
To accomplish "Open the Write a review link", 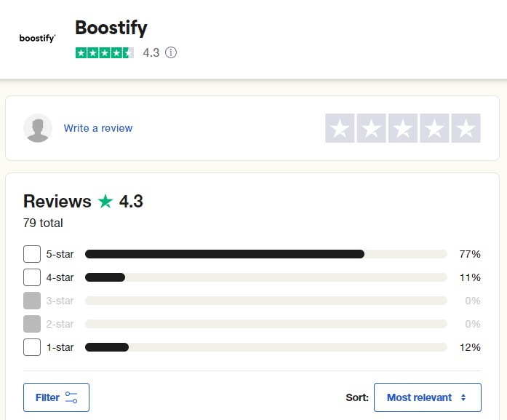I will (98, 128).
